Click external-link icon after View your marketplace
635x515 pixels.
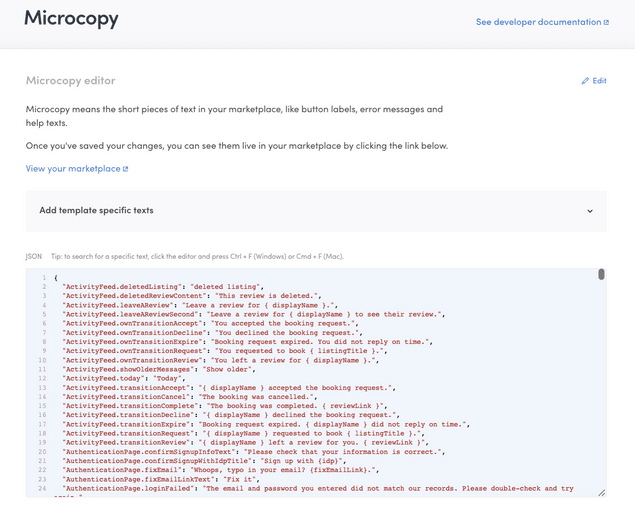click(125, 169)
